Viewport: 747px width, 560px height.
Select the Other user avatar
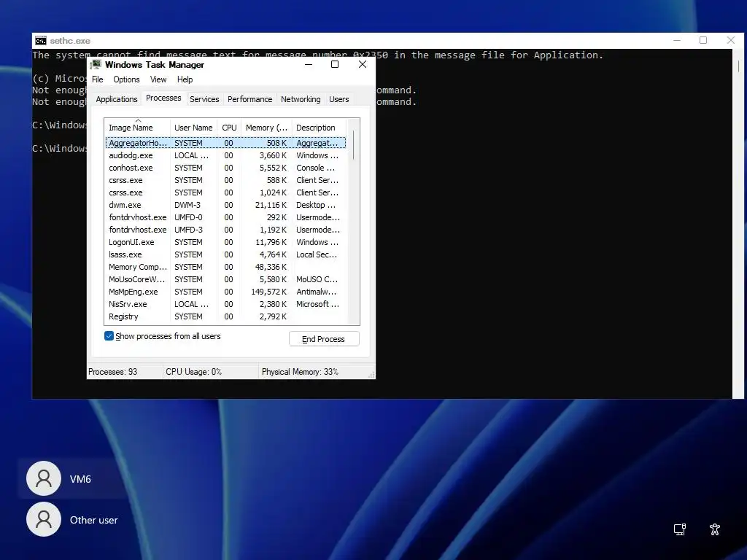[x=44, y=519]
